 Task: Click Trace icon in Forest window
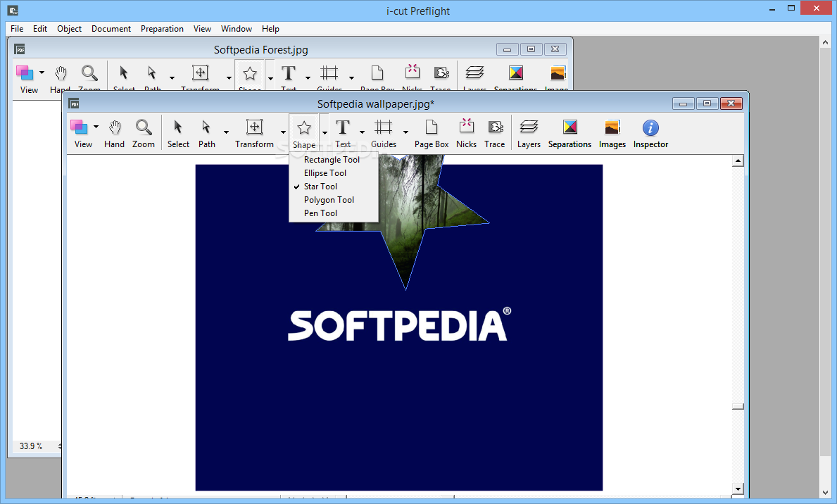click(x=441, y=73)
